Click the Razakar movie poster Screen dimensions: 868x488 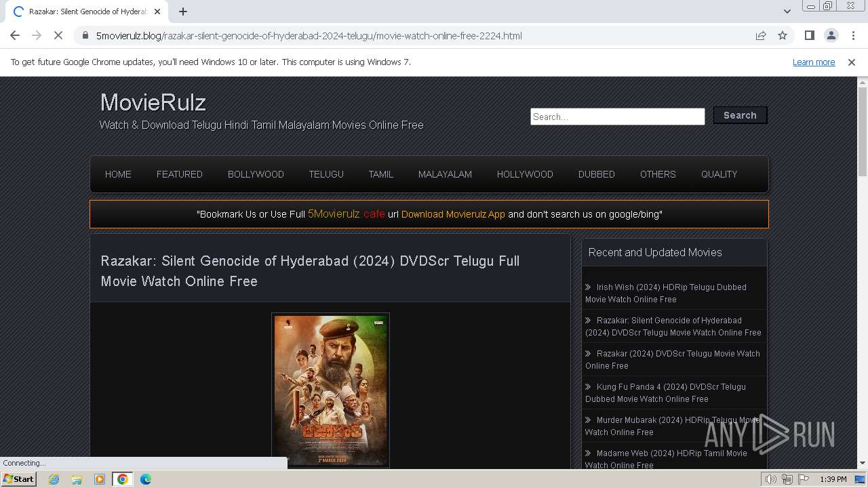[x=330, y=390]
